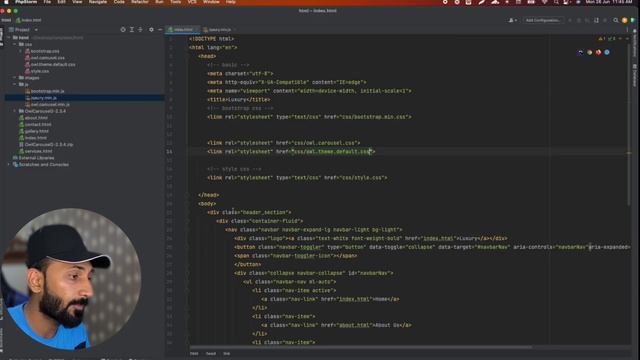The height and width of the screenshot is (360, 640).
Task: Select External Libraries node
Action: click(x=33, y=158)
